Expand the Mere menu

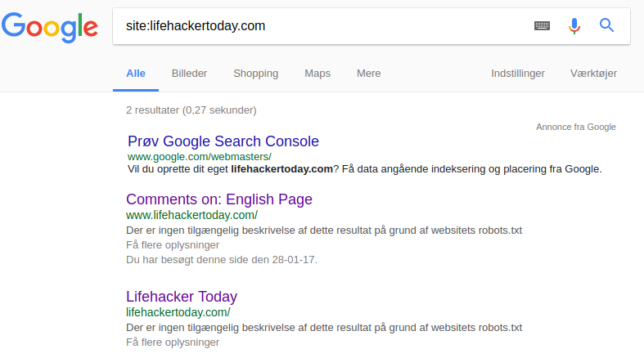[369, 74]
